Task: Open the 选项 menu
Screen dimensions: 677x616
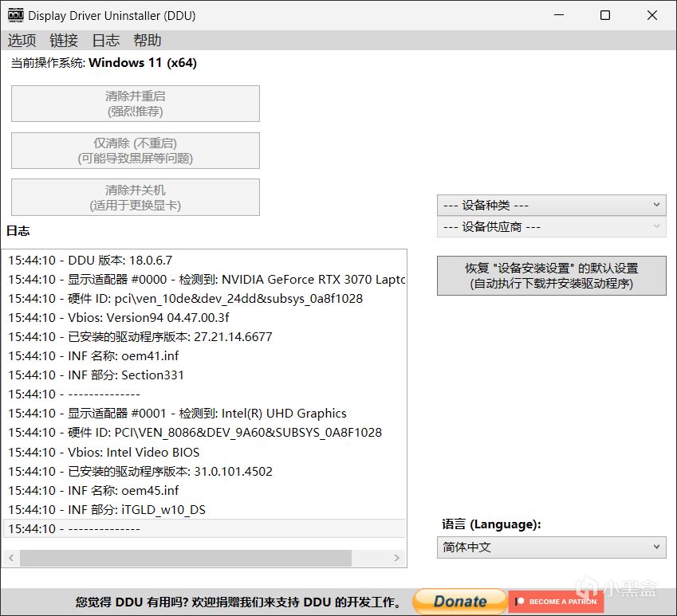Action: [22, 41]
